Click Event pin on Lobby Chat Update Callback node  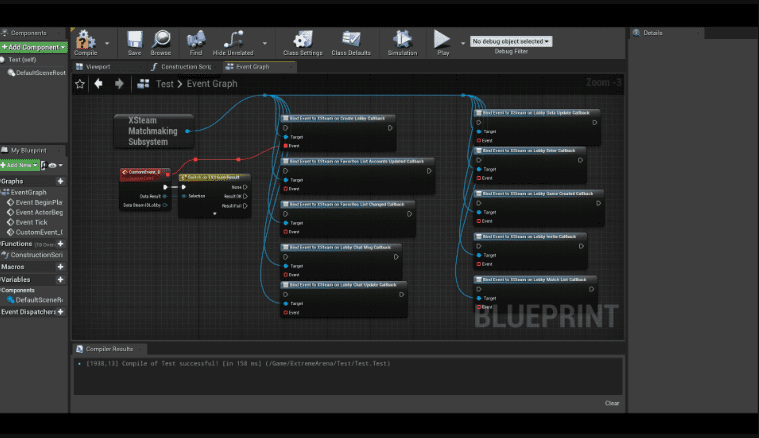coord(286,313)
